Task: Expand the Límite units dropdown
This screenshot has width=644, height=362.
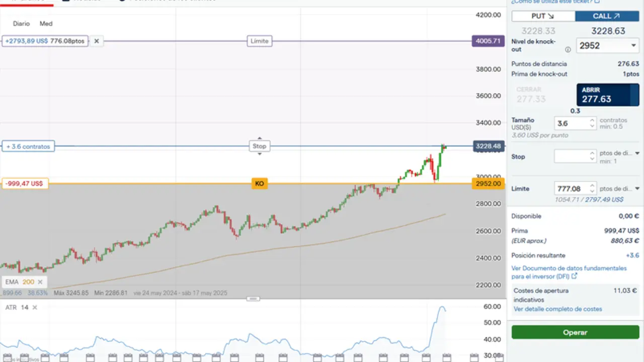Action: click(637, 189)
